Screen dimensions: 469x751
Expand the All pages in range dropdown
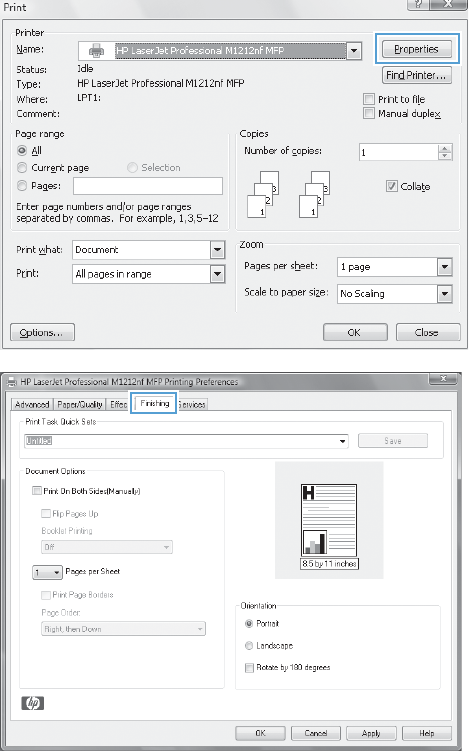pos(217,274)
